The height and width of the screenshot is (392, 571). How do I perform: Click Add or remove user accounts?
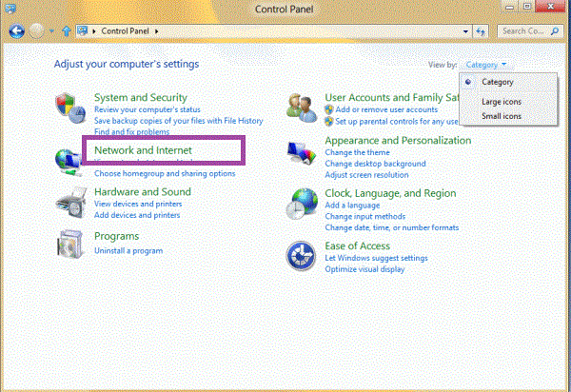[386, 109]
